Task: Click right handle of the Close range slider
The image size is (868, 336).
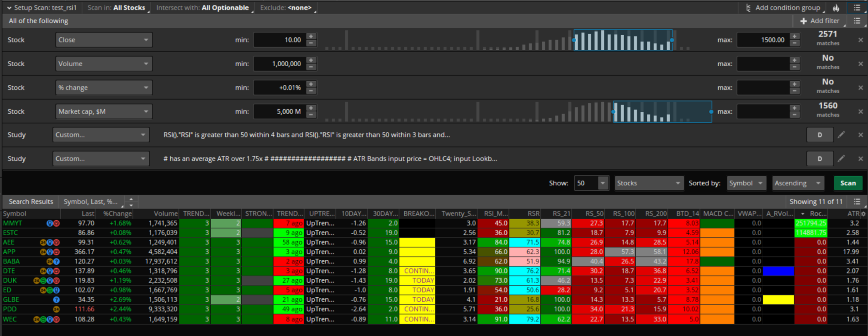Action: tap(672, 40)
